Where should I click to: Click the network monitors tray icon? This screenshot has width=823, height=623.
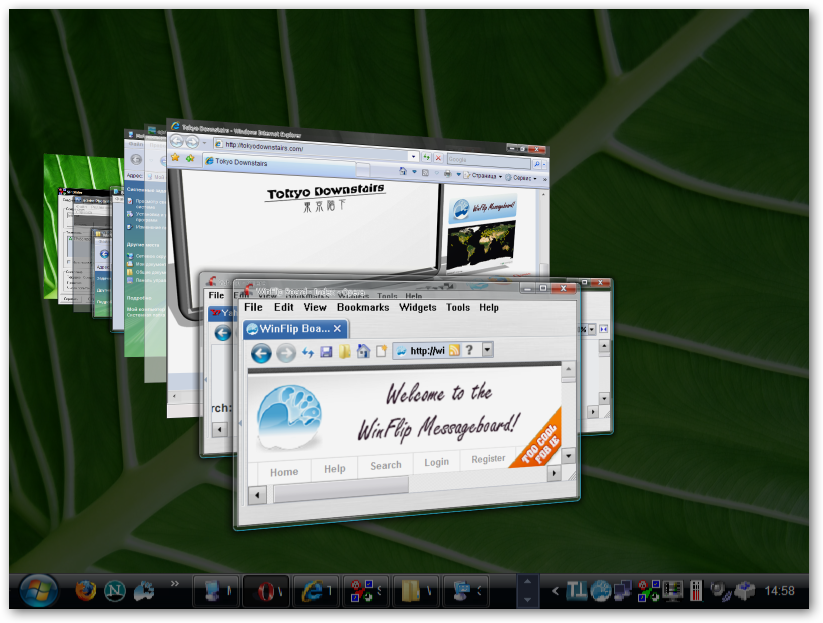point(623,592)
